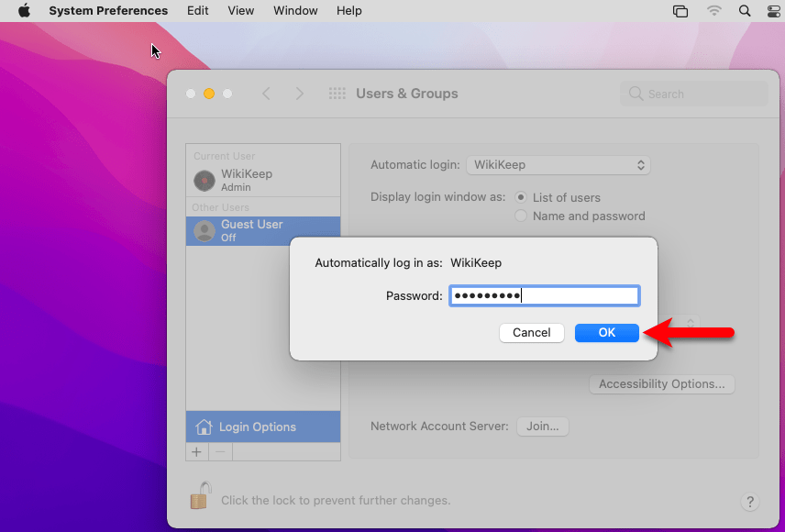Screen dimensions: 785x532
Task: Click Cancel in the login dialog
Action: pyautogui.click(x=532, y=333)
